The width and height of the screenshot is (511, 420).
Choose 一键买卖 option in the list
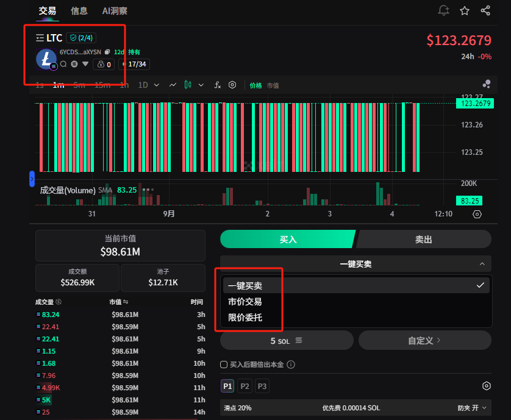[x=356, y=285]
